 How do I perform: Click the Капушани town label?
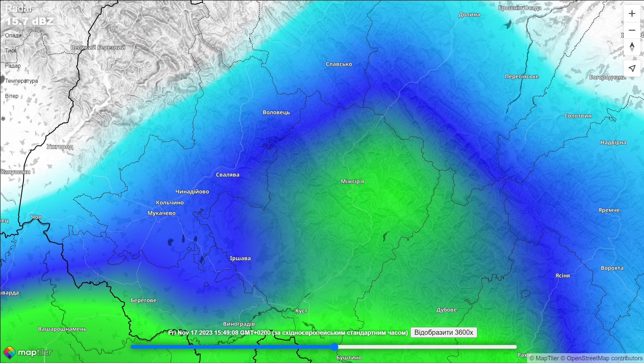15,172
